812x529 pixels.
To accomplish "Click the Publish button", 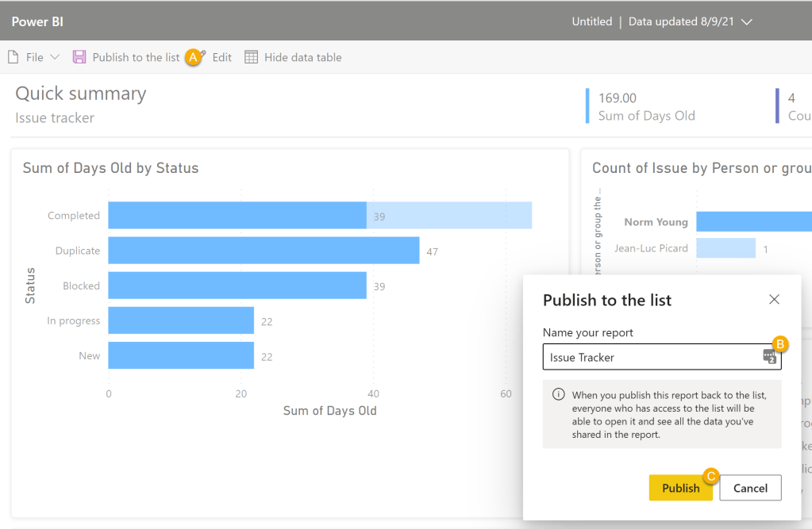I will tap(680, 487).
